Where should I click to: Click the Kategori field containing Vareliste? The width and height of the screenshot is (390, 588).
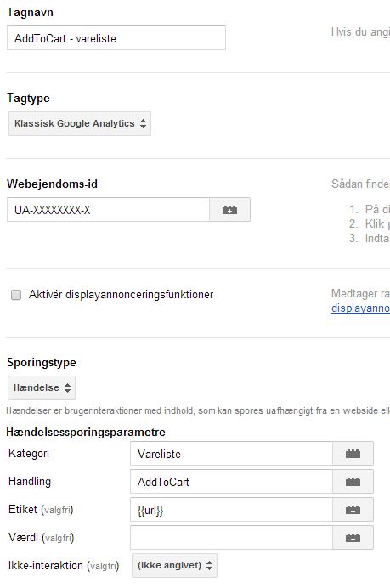(x=231, y=454)
